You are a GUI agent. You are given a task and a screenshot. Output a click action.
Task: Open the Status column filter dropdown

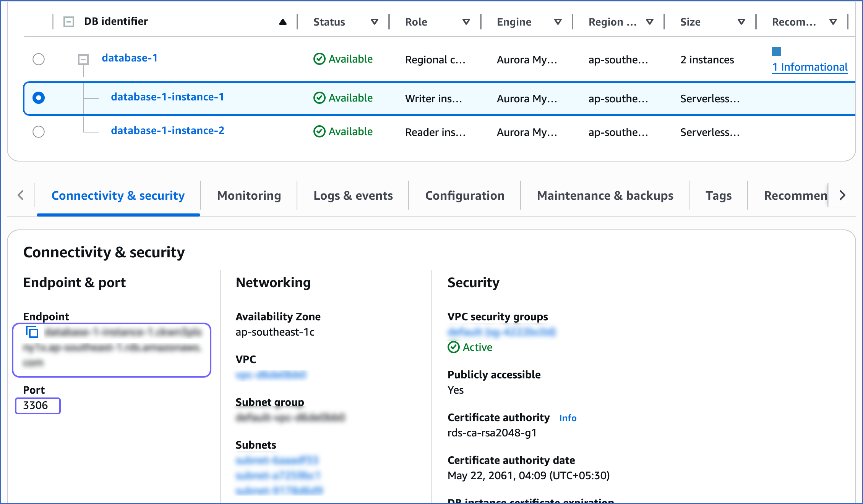pyautogui.click(x=375, y=22)
